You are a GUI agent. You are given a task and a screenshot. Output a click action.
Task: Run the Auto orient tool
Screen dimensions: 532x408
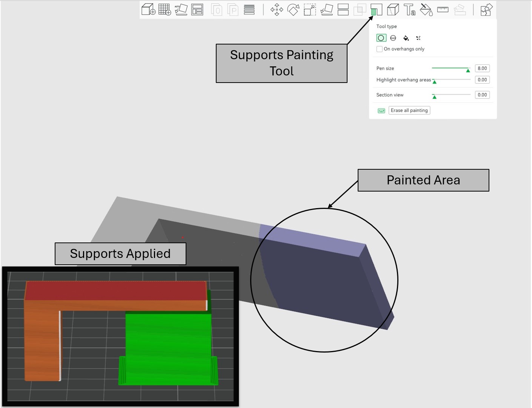click(x=181, y=9)
